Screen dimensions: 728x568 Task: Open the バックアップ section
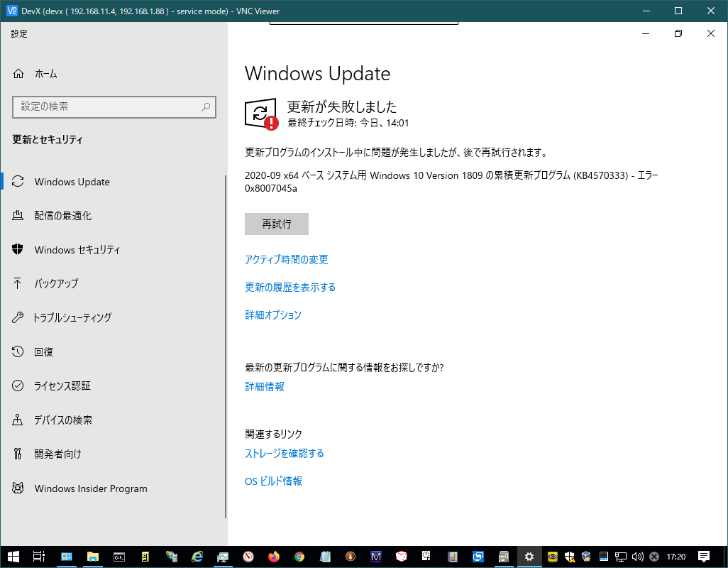tap(113, 283)
